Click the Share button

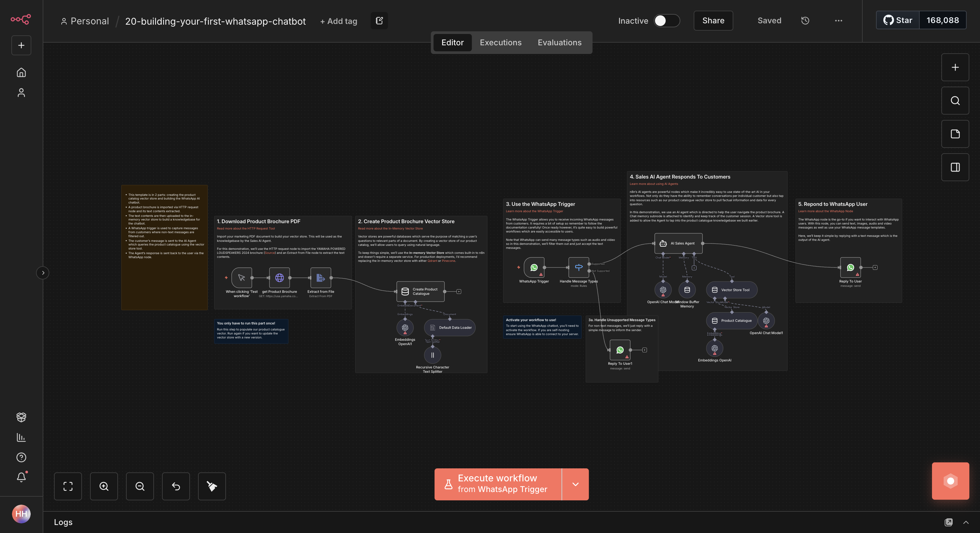tap(713, 21)
